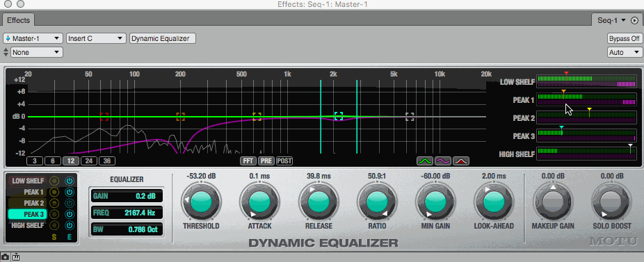
Task: Set graph range to 6 dB
Action: click(x=53, y=161)
